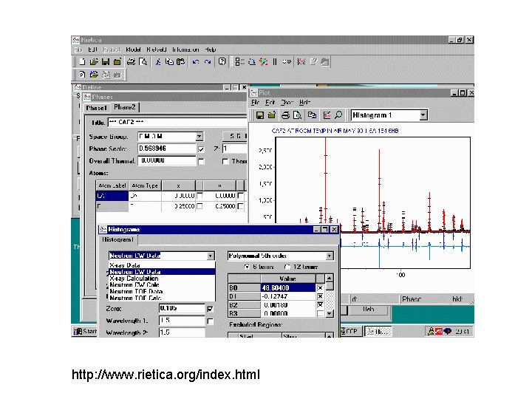
Task: Click the Paste clipboard icon in main toolbar
Action: (x=181, y=62)
